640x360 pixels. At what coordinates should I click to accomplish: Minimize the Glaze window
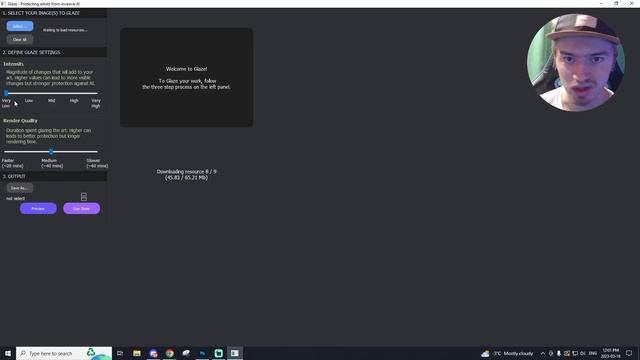coord(601,4)
